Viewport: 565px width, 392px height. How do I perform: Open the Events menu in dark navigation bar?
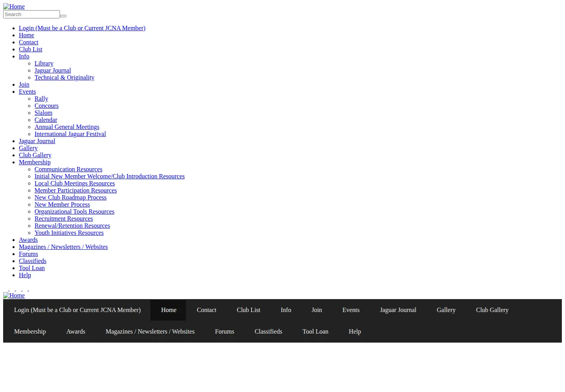point(351,310)
